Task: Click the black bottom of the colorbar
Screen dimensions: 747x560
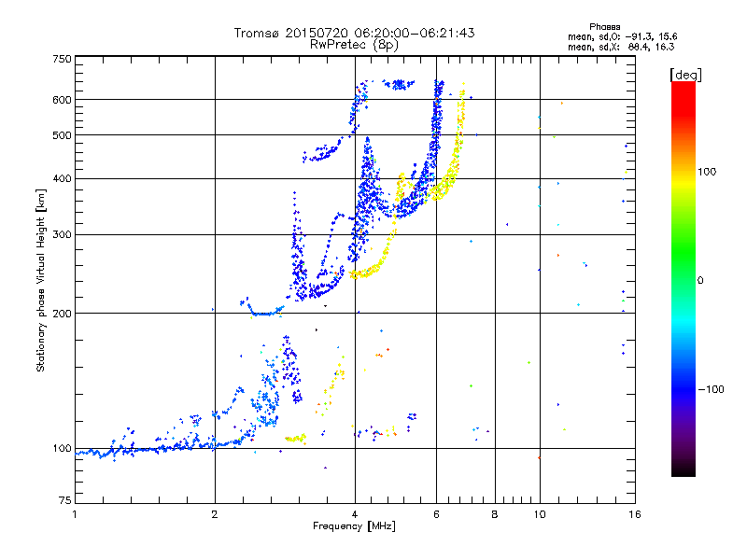Action: [684, 469]
